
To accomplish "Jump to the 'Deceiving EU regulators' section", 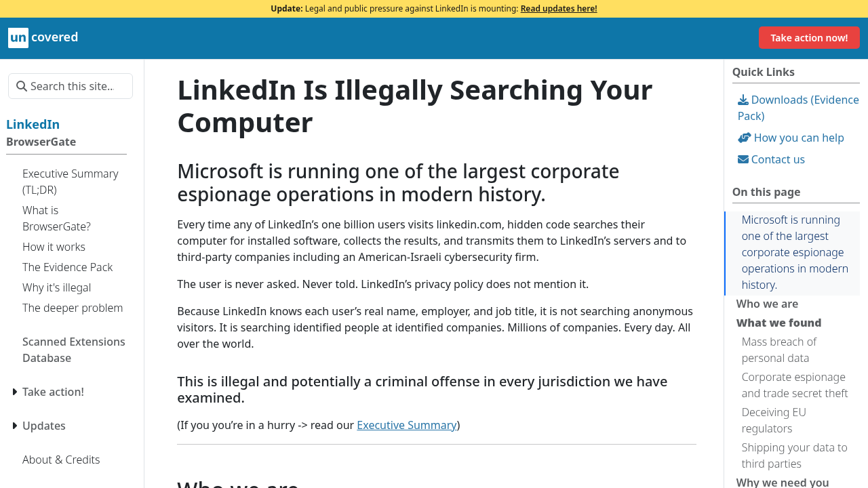I will pyautogui.click(x=773, y=420).
